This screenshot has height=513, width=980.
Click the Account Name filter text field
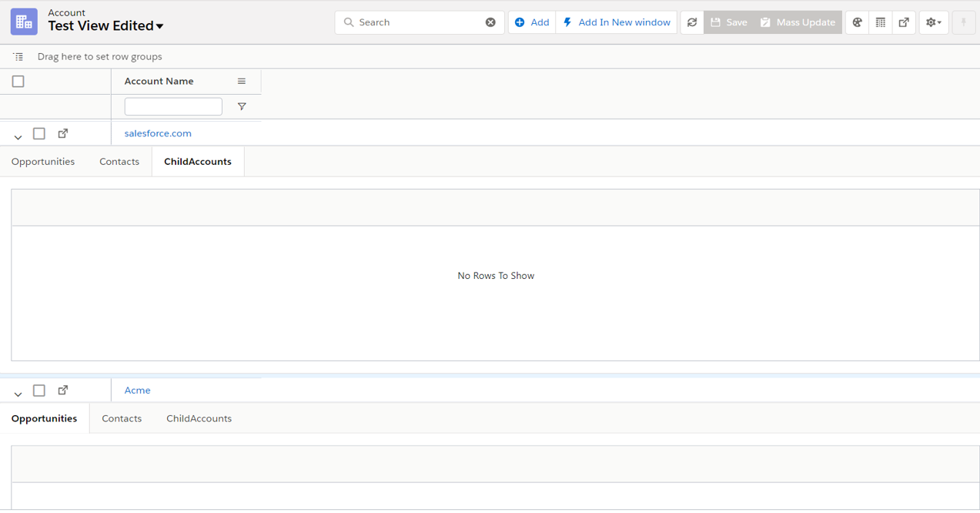(173, 106)
